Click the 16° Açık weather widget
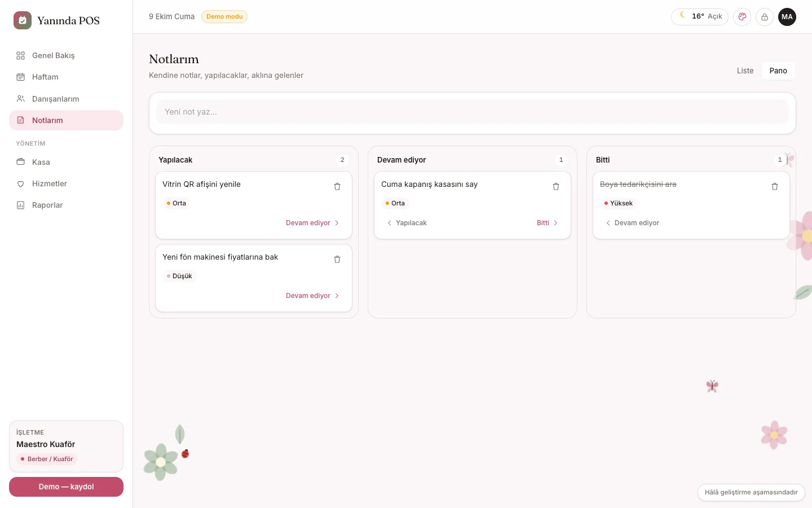This screenshot has width=812, height=508. pos(700,17)
